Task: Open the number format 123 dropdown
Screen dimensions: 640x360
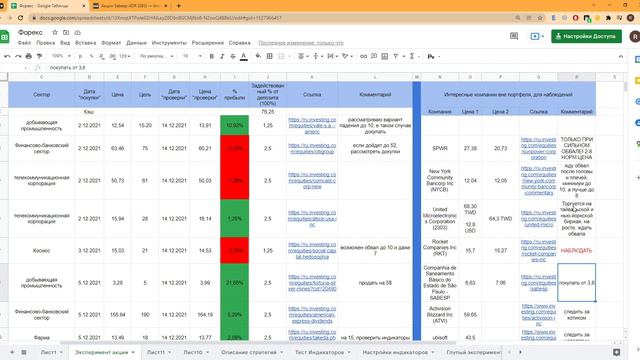Action: coord(124,56)
